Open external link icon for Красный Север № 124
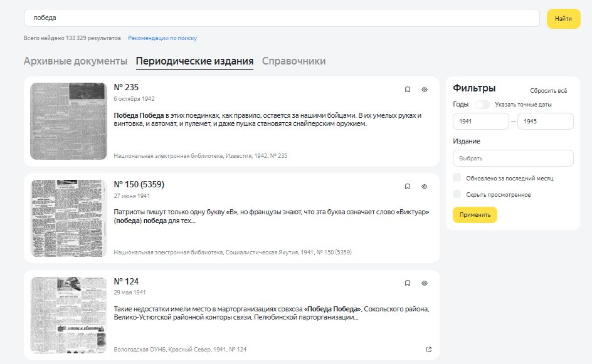This screenshot has width=592, height=364. pos(428,350)
